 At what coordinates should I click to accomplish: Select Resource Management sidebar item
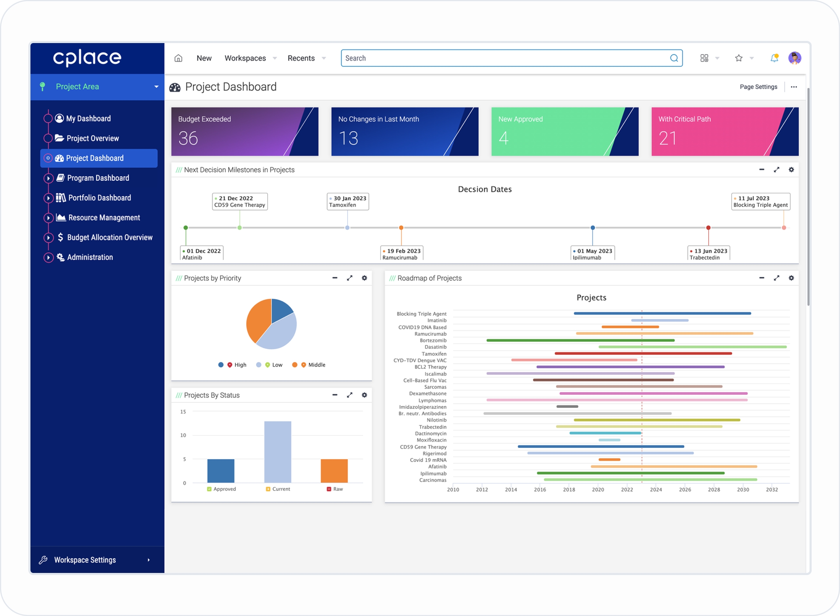tap(104, 218)
